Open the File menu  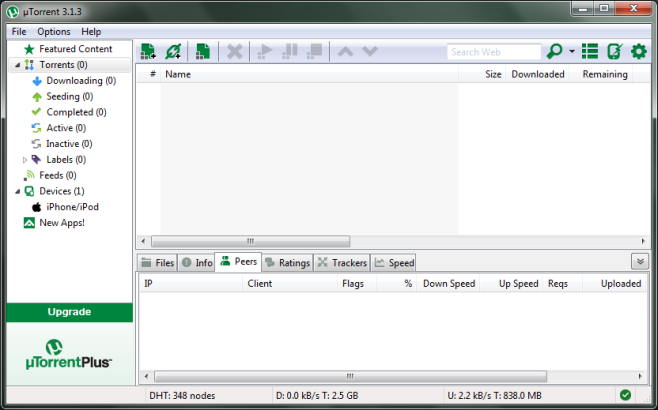click(x=19, y=31)
